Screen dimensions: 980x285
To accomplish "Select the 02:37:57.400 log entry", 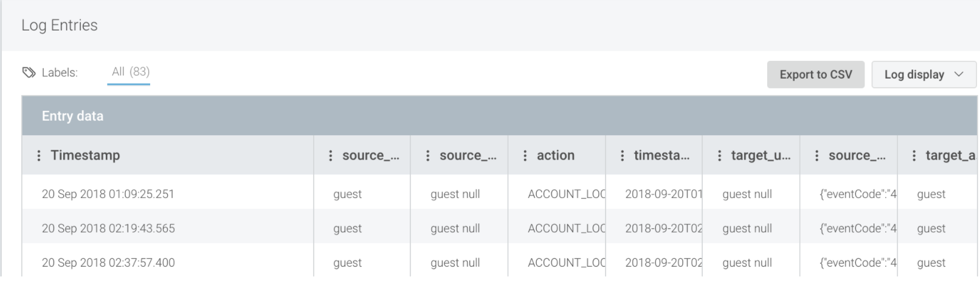I will 500,262.
